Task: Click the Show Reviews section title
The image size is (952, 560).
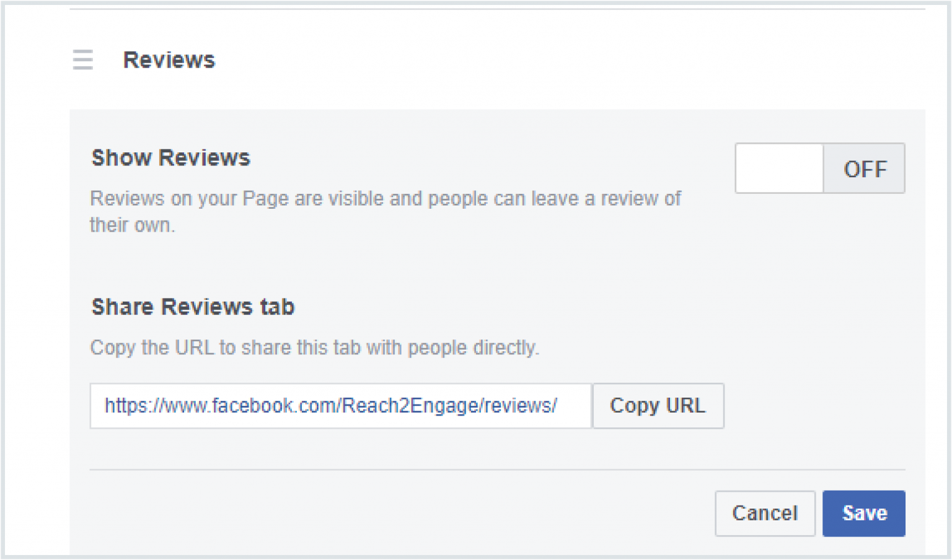Action: (x=170, y=157)
